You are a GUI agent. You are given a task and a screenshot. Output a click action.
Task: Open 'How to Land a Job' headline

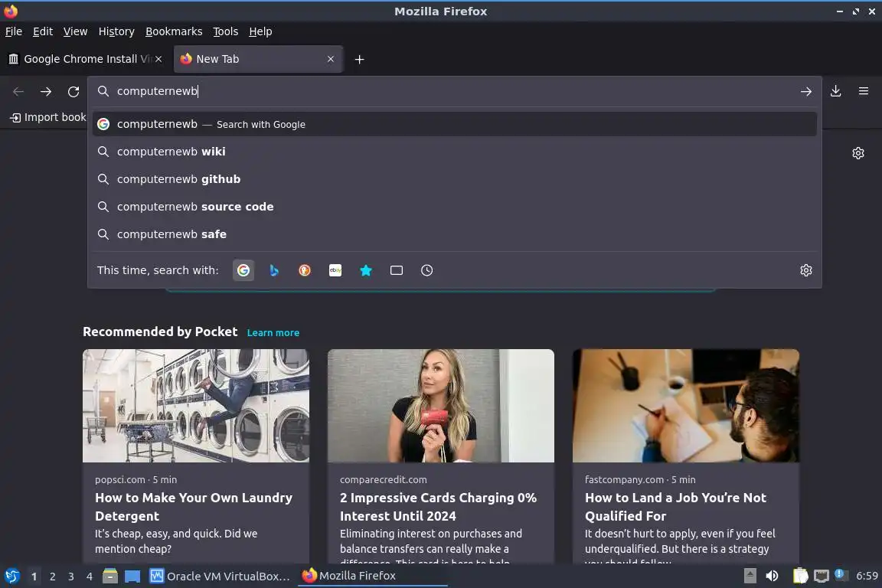675,507
